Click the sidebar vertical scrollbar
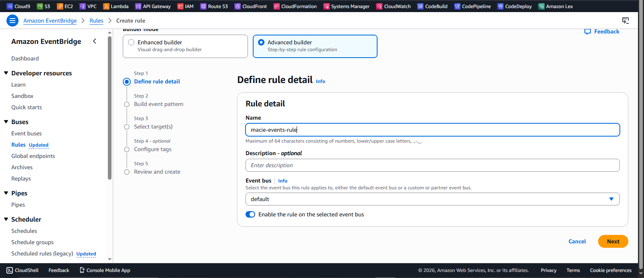 pos(109,108)
